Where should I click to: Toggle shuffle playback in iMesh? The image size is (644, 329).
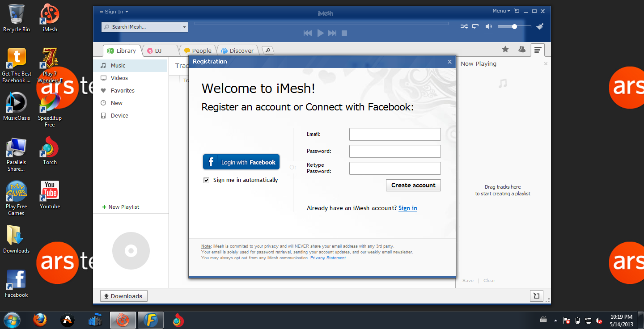click(x=464, y=27)
